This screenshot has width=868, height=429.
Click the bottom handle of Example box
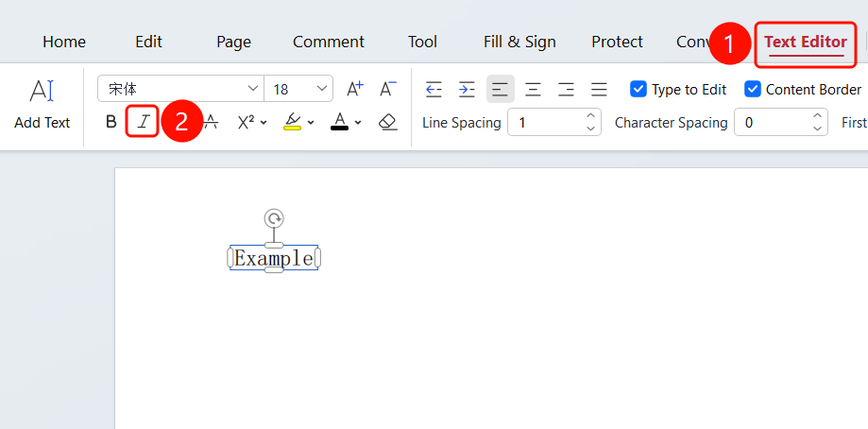point(274,269)
